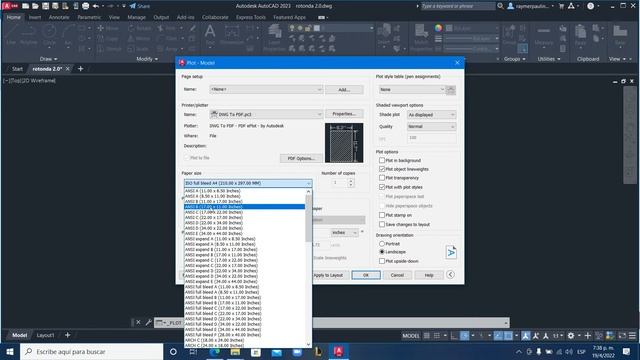Viewport: 640px width, 360px height.
Task: Click the customization menu icon in the status bar
Action: 632,336
